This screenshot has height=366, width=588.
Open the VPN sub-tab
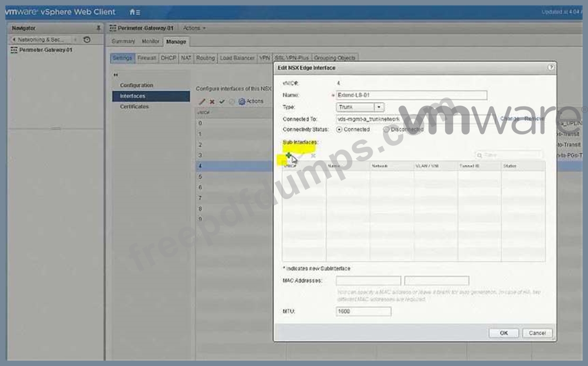pos(265,58)
